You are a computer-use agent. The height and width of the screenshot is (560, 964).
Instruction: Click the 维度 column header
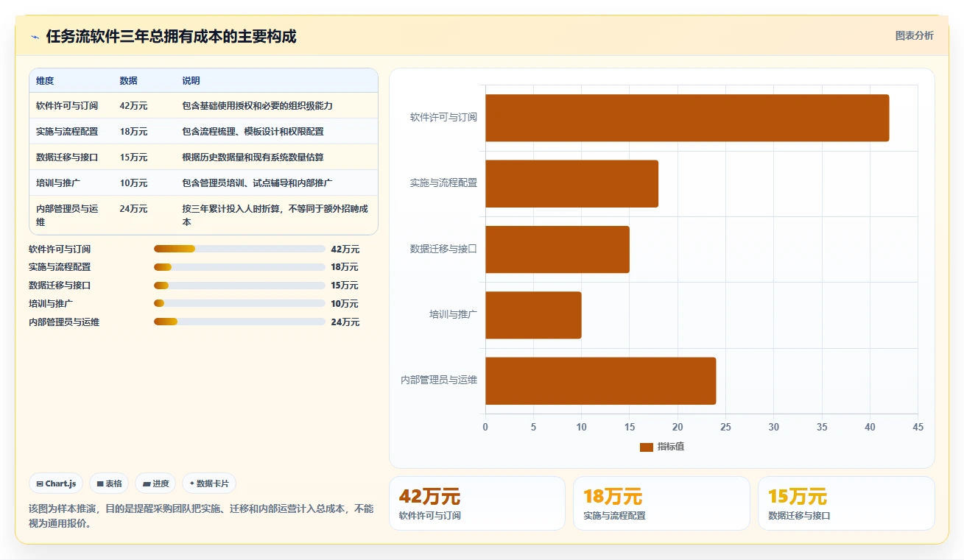tap(45, 81)
